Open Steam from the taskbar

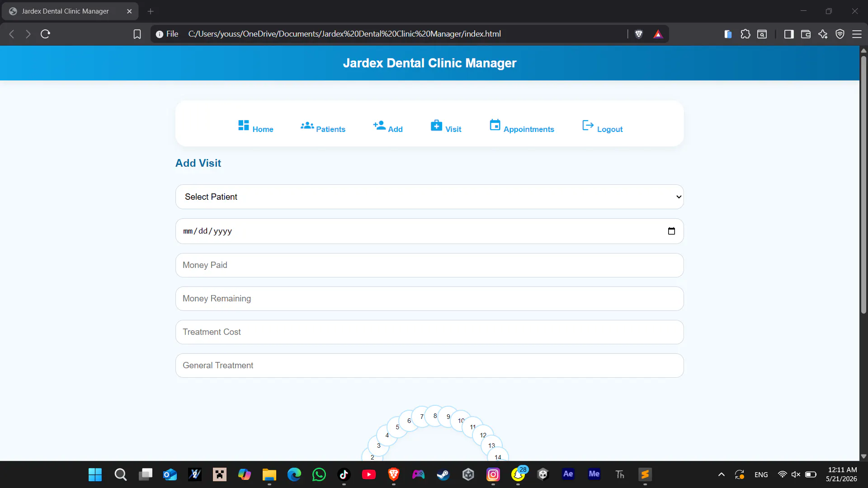click(443, 474)
